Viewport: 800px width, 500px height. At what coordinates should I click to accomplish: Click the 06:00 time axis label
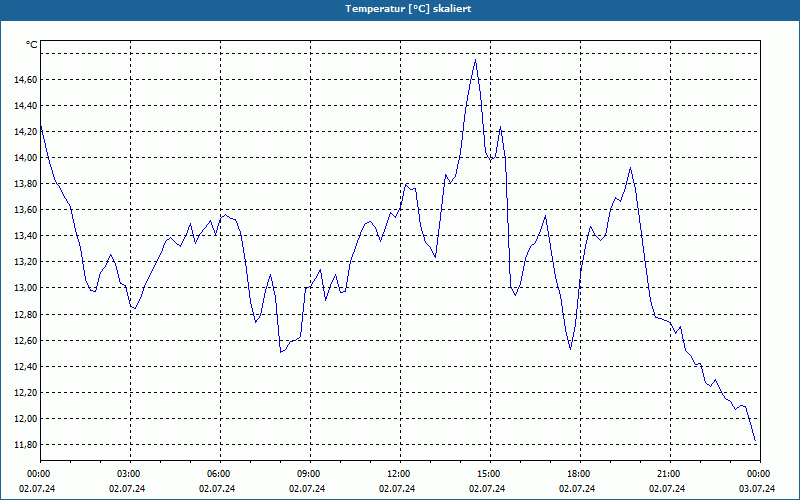click(x=220, y=474)
